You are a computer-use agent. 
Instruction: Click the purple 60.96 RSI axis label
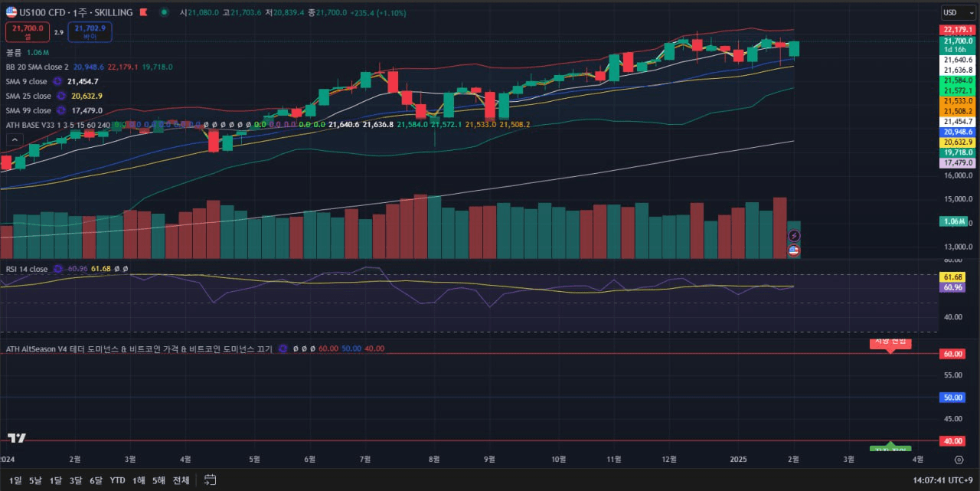(x=953, y=287)
